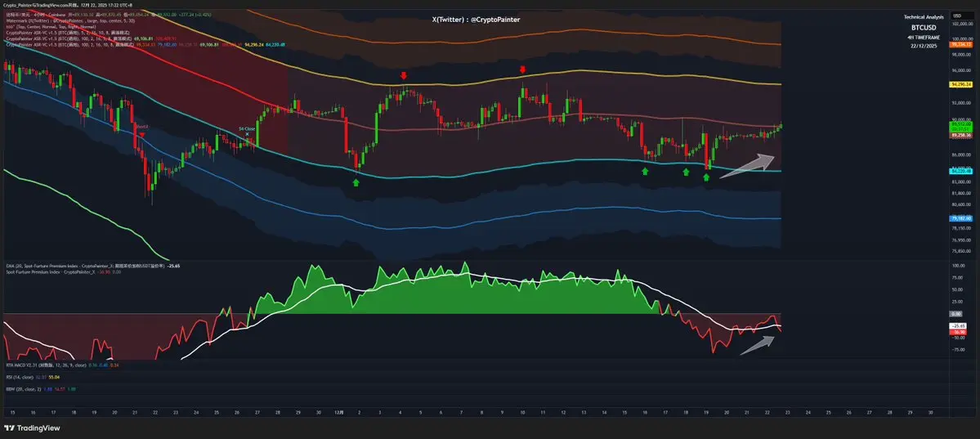Click the 102,000.00 tick on price axis

962,24
